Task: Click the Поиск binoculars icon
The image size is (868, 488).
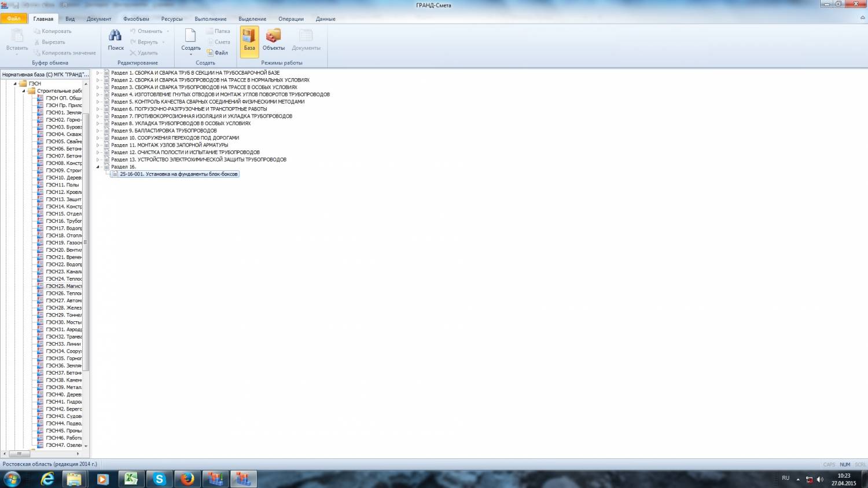Action: tap(116, 36)
